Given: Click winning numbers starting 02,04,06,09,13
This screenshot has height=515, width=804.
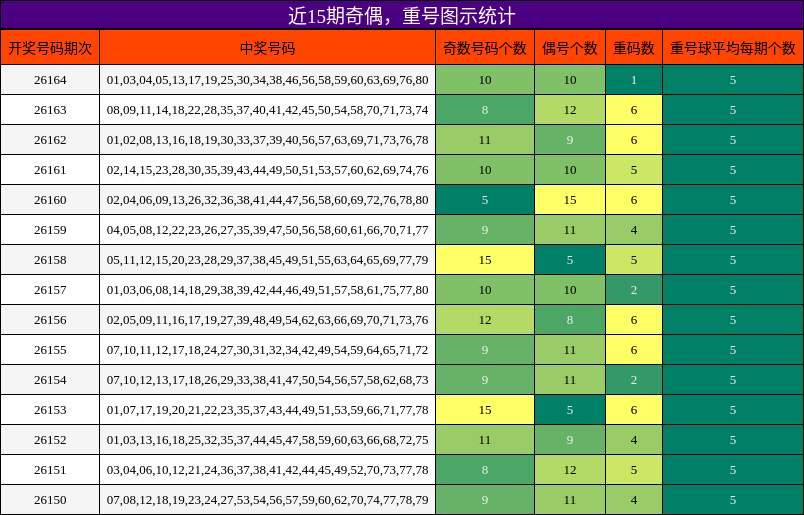Looking at the screenshot, I should pyautogui.click(x=267, y=200).
